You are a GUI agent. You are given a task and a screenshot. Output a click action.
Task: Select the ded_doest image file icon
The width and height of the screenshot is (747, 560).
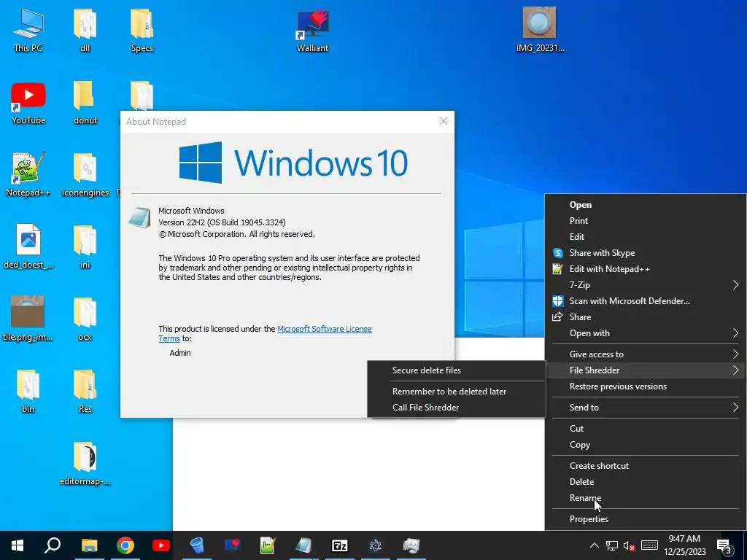pos(28,246)
